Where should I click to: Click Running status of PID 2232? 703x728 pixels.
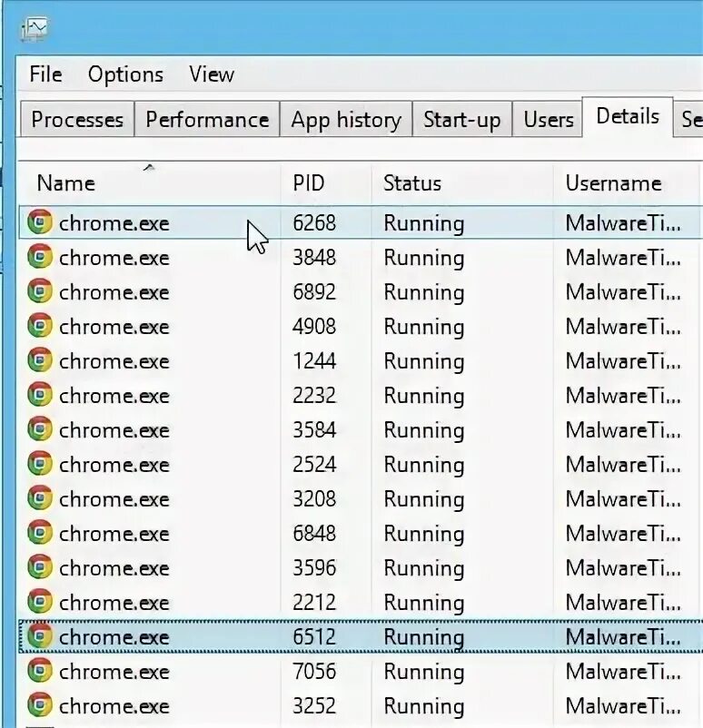point(424,397)
